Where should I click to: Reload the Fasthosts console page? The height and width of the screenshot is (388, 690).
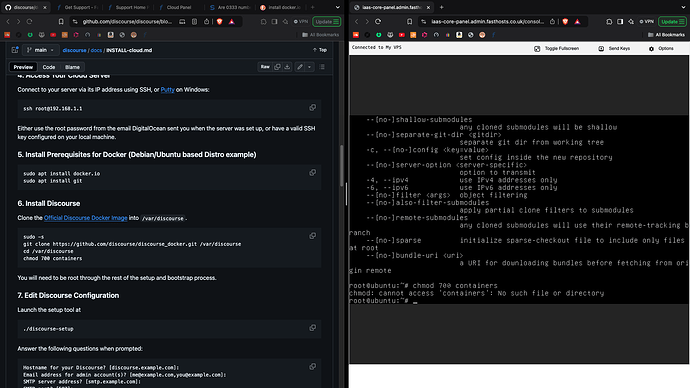click(378, 22)
